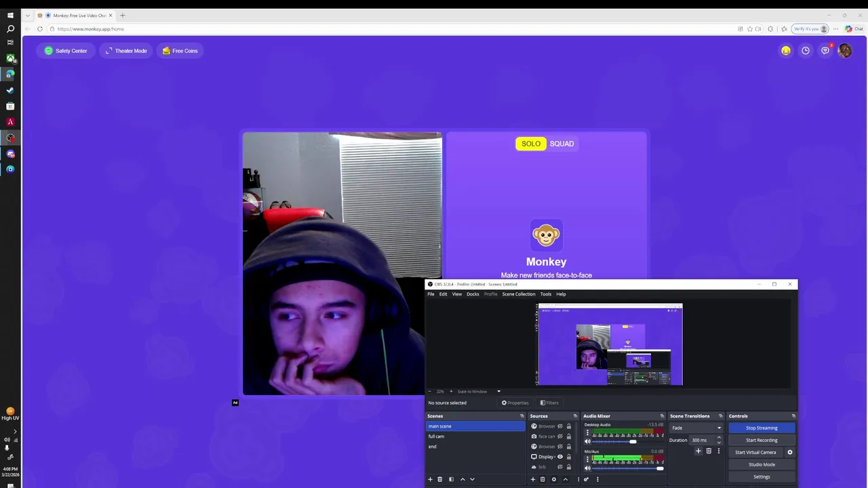Zoom in OBS preview with plus
Image resolution: width=868 pixels, height=488 pixels.
coord(451,392)
